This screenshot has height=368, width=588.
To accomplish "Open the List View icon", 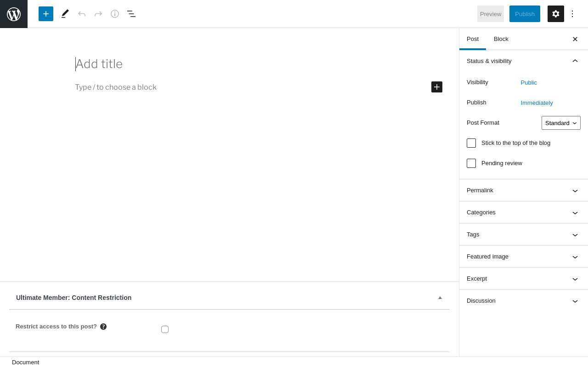I will [x=131, y=14].
